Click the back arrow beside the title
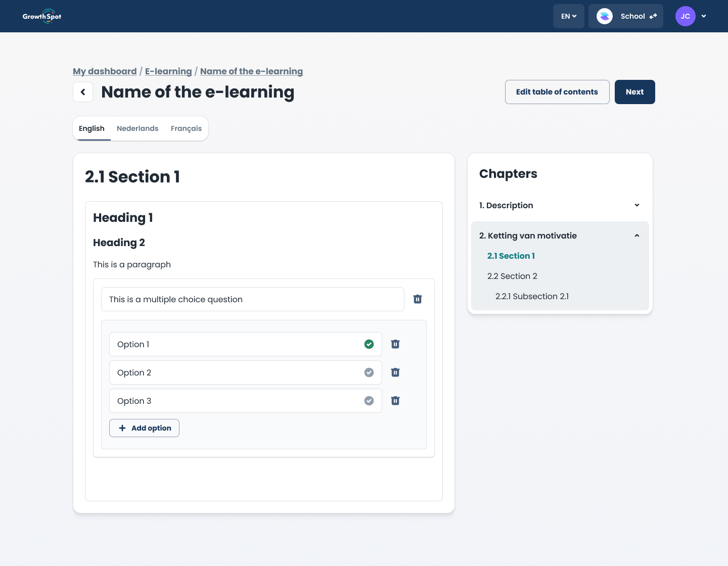The height and width of the screenshot is (566, 728). (x=83, y=92)
